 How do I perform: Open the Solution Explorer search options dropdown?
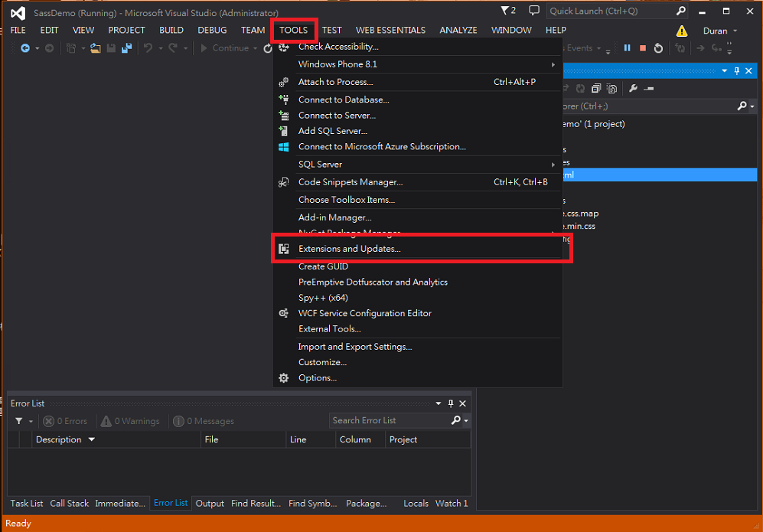point(752,106)
